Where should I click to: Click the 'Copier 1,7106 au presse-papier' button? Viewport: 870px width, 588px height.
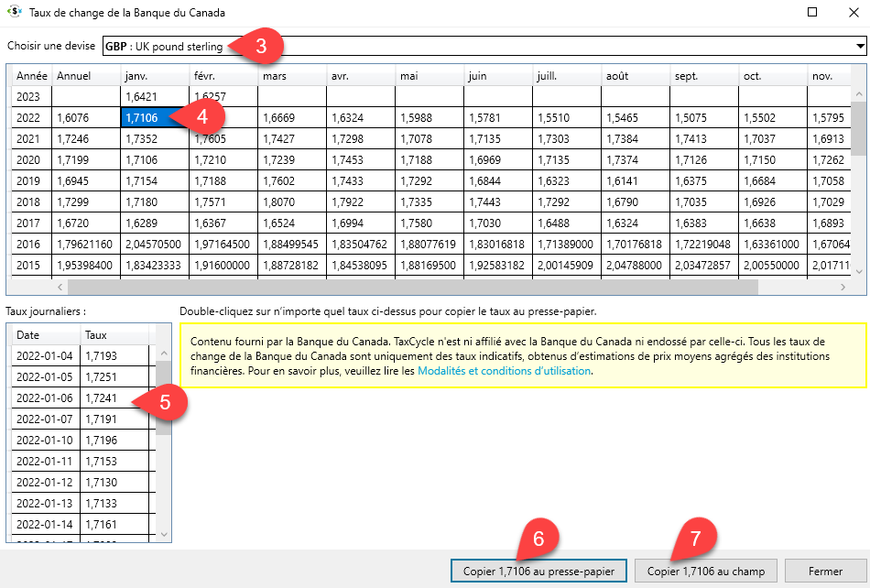(538, 571)
